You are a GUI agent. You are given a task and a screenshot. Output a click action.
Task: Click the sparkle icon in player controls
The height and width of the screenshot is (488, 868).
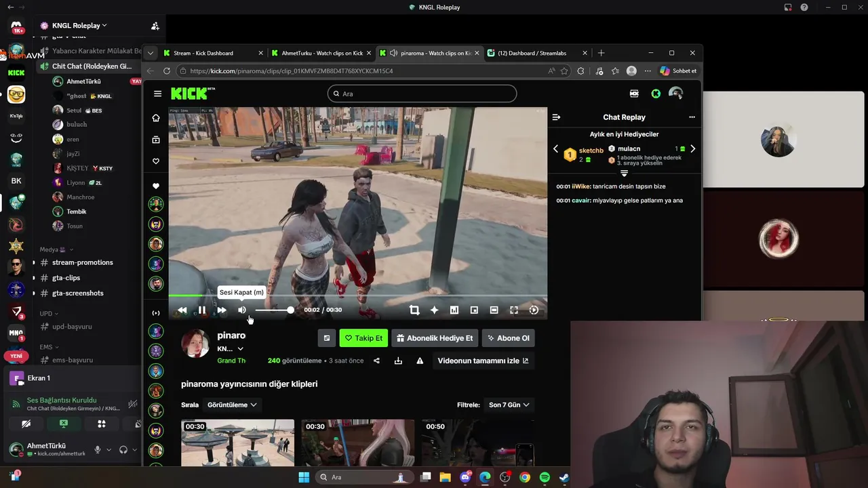tap(434, 310)
